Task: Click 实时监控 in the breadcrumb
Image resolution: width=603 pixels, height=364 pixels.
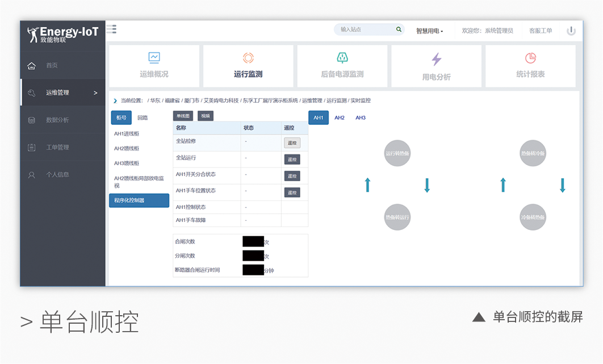Action: coord(361,101)
